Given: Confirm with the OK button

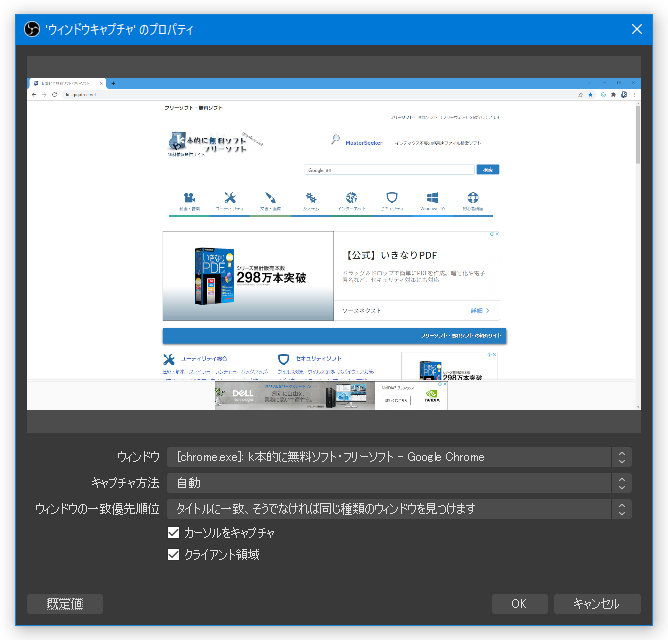Looking at the screenshot, I should tap(519, 604).
